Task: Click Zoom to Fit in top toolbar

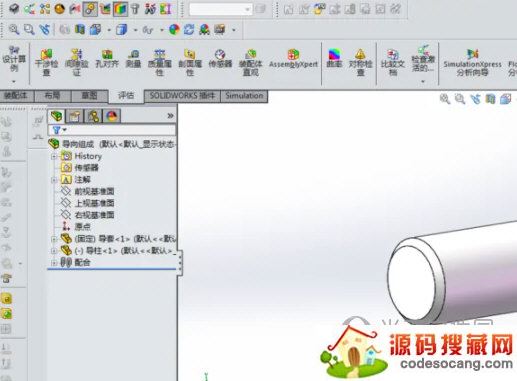Action: pos(14,30)
